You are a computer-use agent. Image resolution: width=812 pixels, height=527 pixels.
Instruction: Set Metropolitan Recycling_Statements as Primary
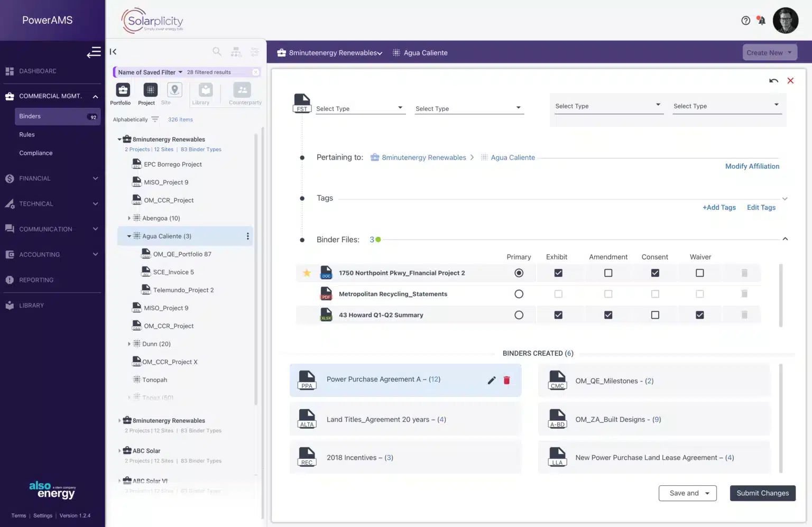click(519, 294)
